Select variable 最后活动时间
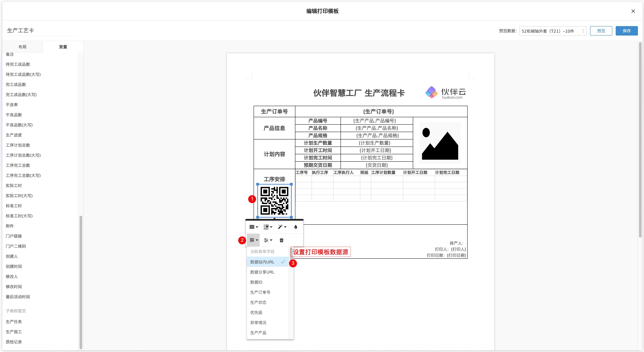This screenshot has height=352, width=644. [x=18, y=297]
